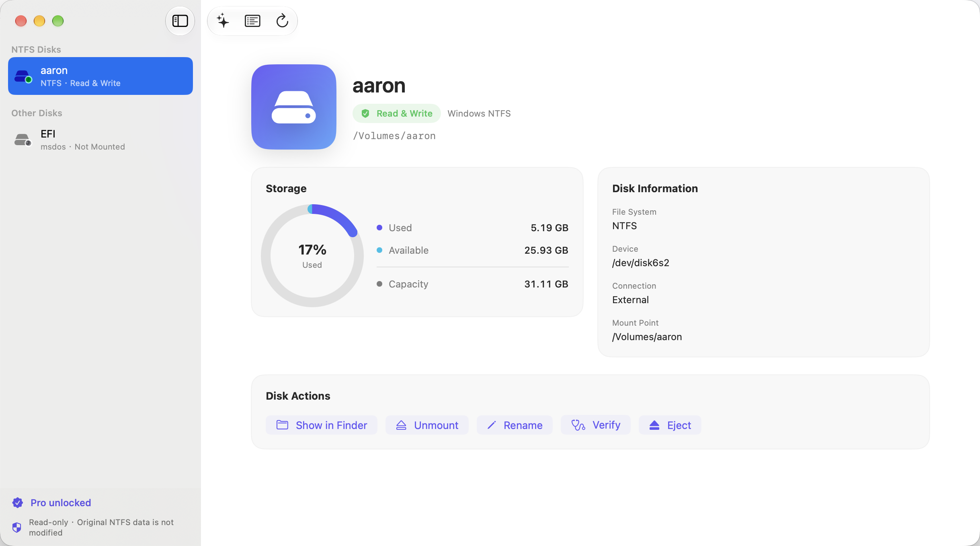Viewport: 980px width, 546px height.
Task: Click the EFI drive icon in the sidebar
Action: coord(23,140)
